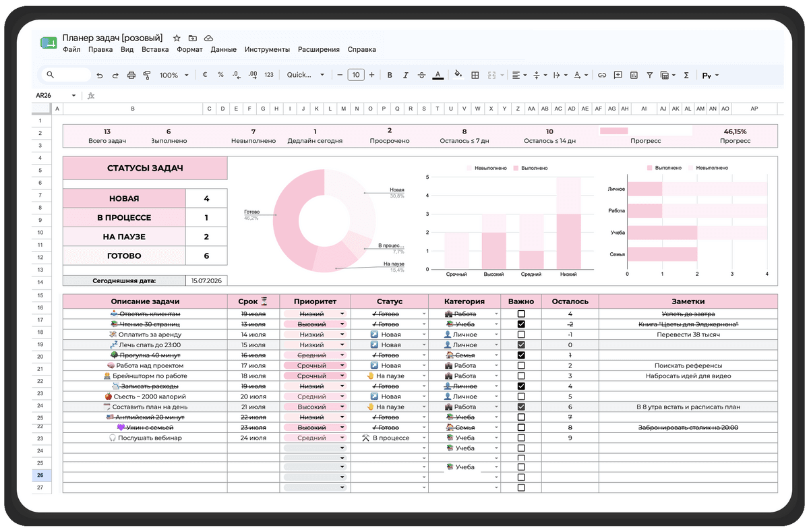Increase font size with the plus button
Screen dimensions: 809x532
371,75
